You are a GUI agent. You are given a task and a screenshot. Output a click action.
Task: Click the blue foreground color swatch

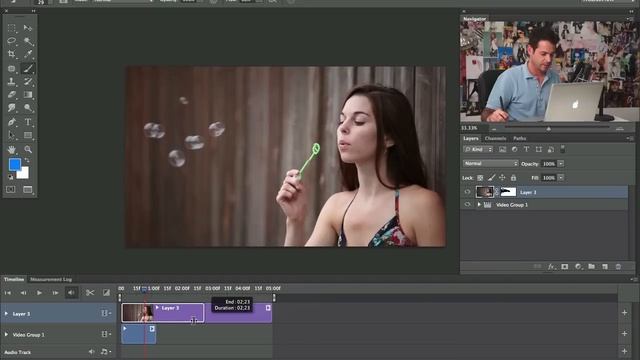pyautogui.click(x=15, y=164)
